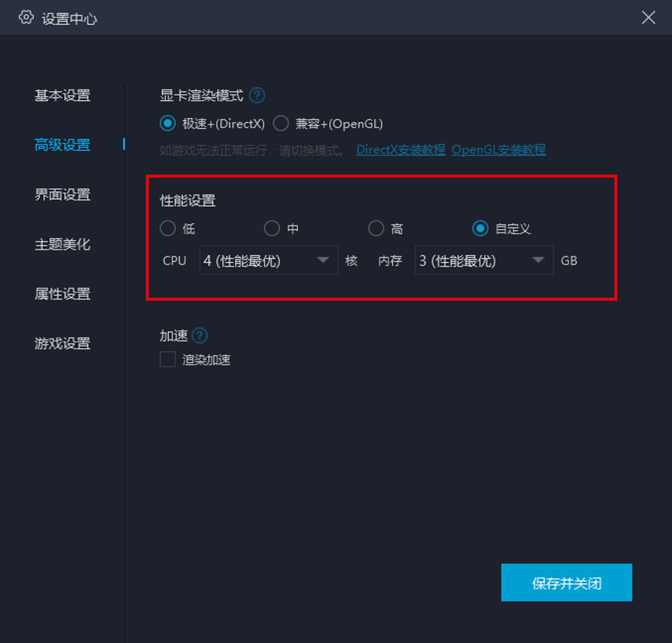This screenshot has width=672, height=643.
Task: Open the CPU core count dropdown
Action: click(x=268, y=260)
